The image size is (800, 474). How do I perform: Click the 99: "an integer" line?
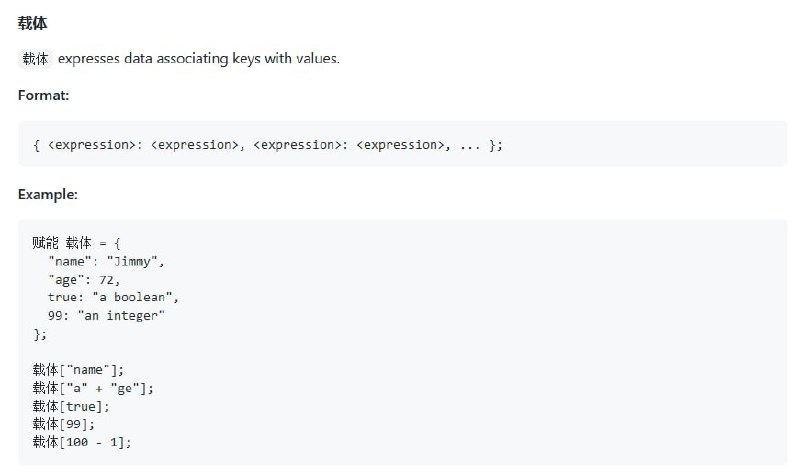click(106, 315)
